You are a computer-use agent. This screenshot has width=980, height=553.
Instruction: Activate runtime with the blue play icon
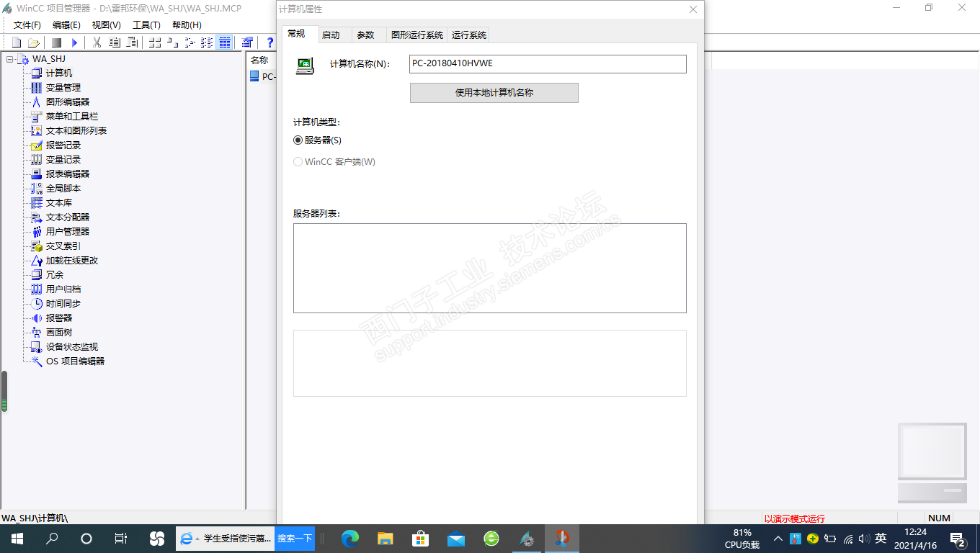click(73, 42)
